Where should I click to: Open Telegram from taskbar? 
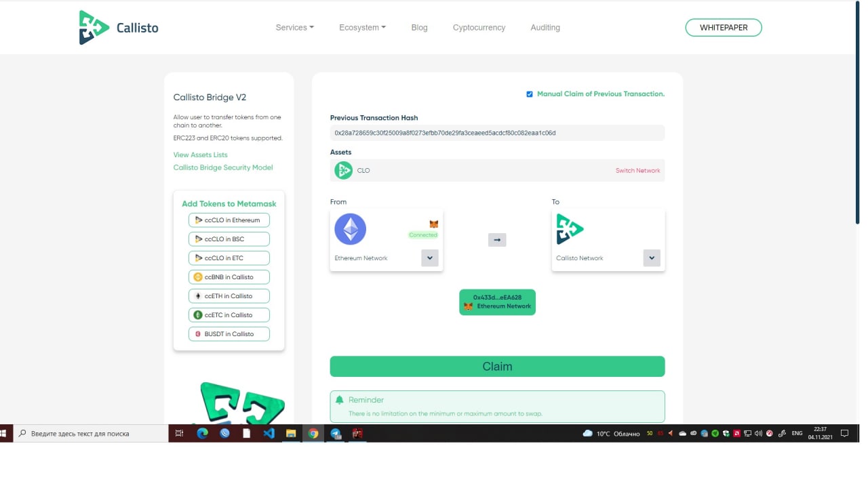click(x=335, y=433)
